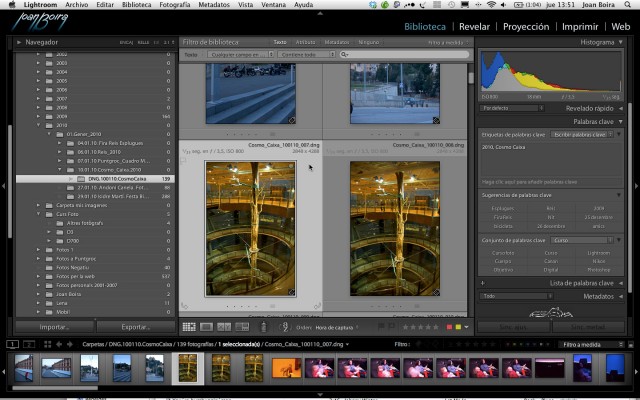
Task: Expand the Fotos per la web folder
Action: [39, 276]
